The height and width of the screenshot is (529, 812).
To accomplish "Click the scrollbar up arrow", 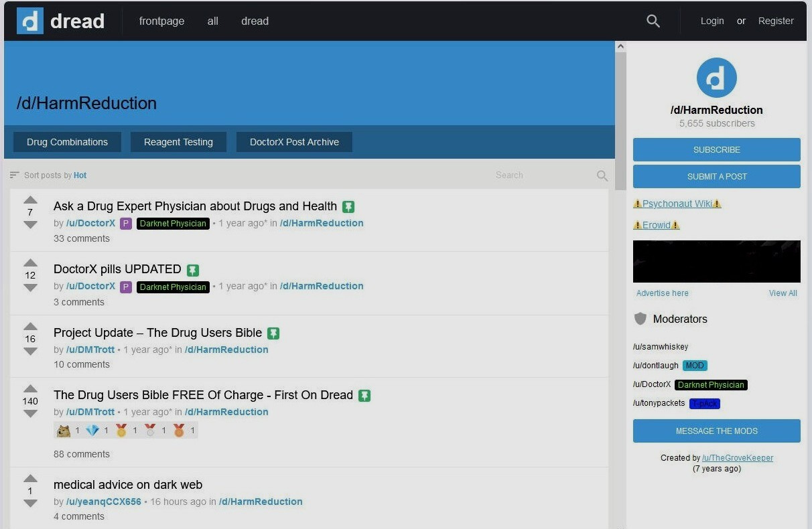I will [x=620, y=47].
